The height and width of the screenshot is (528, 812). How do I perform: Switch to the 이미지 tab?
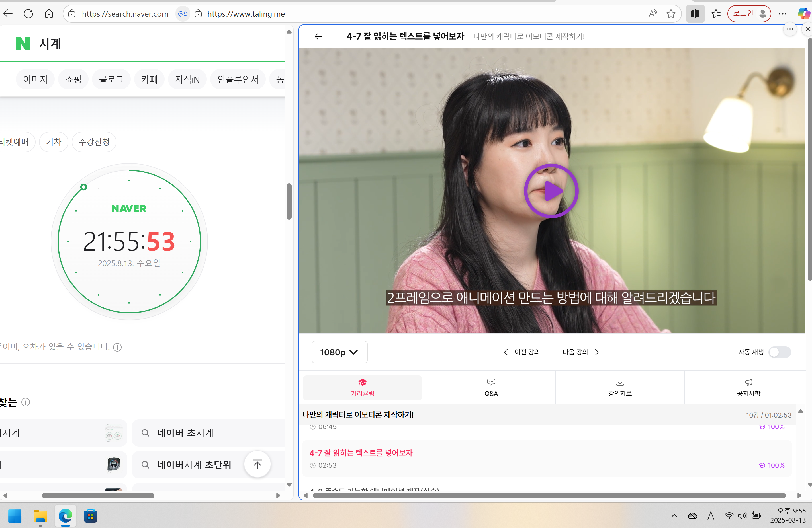click(35, 79)
